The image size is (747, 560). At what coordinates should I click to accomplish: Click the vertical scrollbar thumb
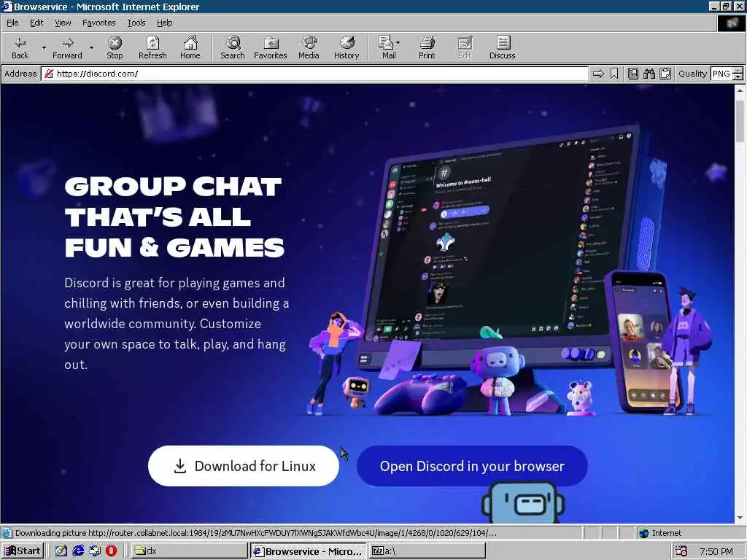740,121
